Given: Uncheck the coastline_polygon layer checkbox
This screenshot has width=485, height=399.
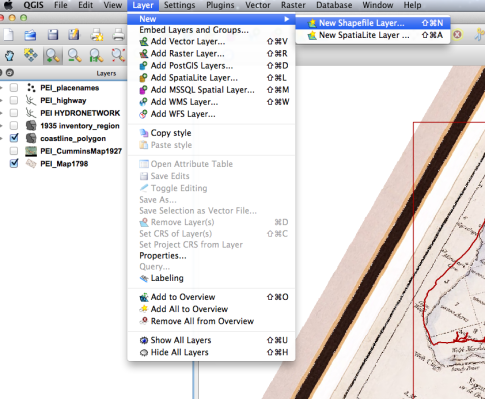Looking at the screenshot, I should [14, 138].
